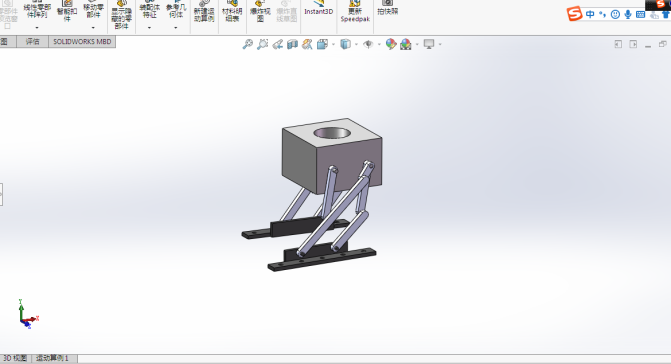Image resolution: width=671 pixels, height=364 pixels.
Task: Click Show Hidden Components (显示隐藏的零部件)
Action: tap(122, 15)
